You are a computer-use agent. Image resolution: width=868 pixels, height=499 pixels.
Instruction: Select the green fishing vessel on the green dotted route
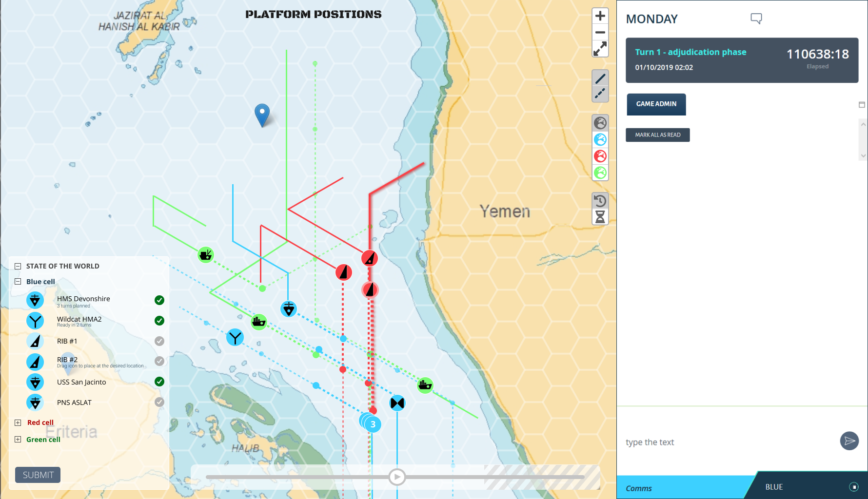[x=206, y=254]
